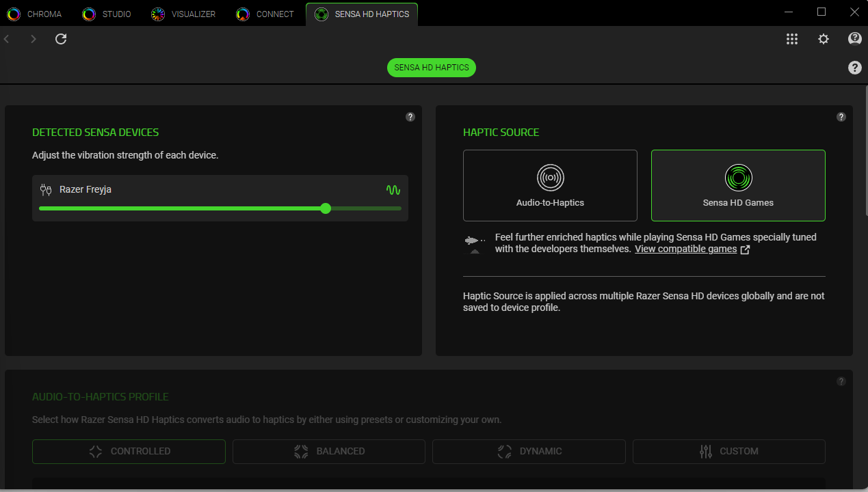Open the Visualizer module icon
The width and height of the screenshot is (868, 492).
point(157,14)
